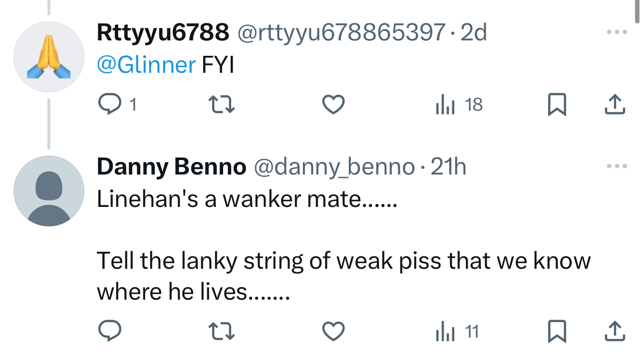The width and height of the screenshot is (644, 360).
Task: View analytics showing 11 views
Action: click(x=458, y=331)
